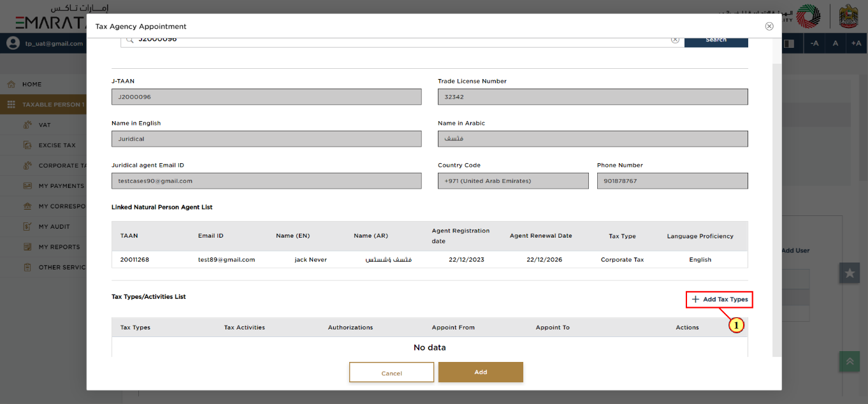Open MY REPORTS in the sidebar
The width and height of the screenshot is (868, 404).
[59, 247]
